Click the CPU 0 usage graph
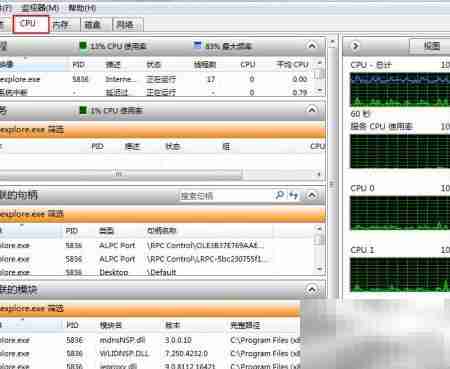Image resolution: width=450 pixels, height=369 pixels. coord(400,213)
